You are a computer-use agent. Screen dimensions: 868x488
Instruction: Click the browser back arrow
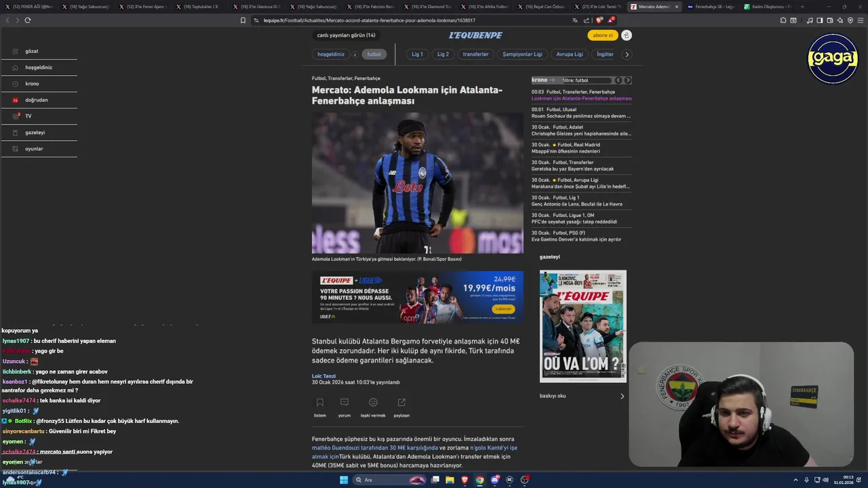click(x=7, y=20)
